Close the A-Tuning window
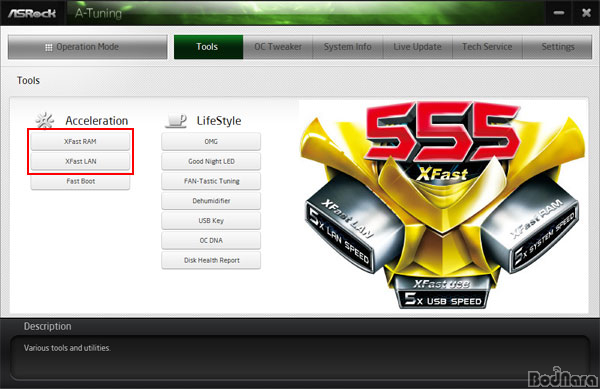 pyautogui.click(x=586, y=13)
